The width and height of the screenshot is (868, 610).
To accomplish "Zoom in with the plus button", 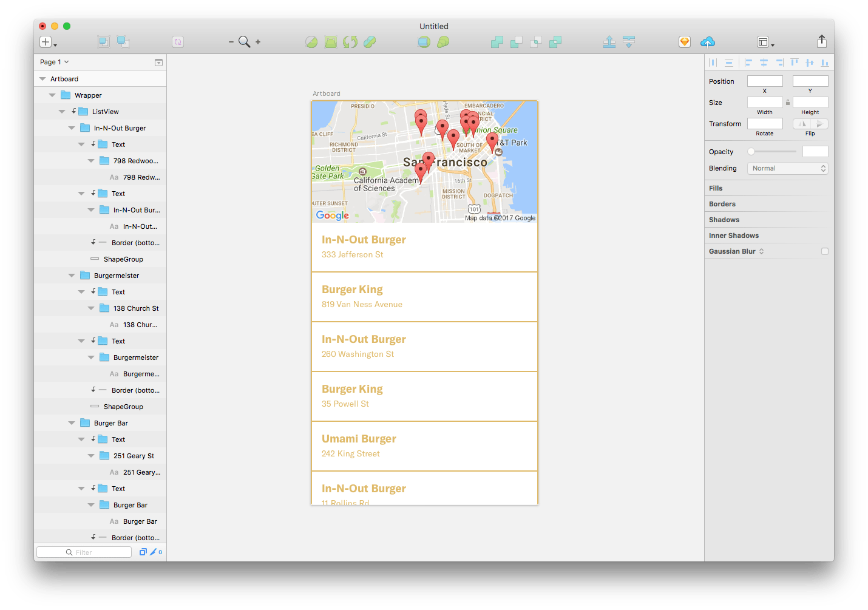I will pos(258,42).
